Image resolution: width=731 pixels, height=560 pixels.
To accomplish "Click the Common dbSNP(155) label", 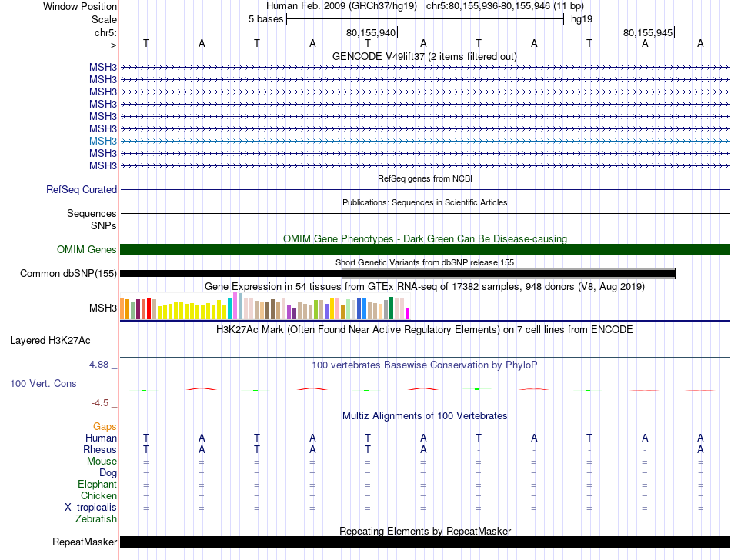I will tap(68, 274).
